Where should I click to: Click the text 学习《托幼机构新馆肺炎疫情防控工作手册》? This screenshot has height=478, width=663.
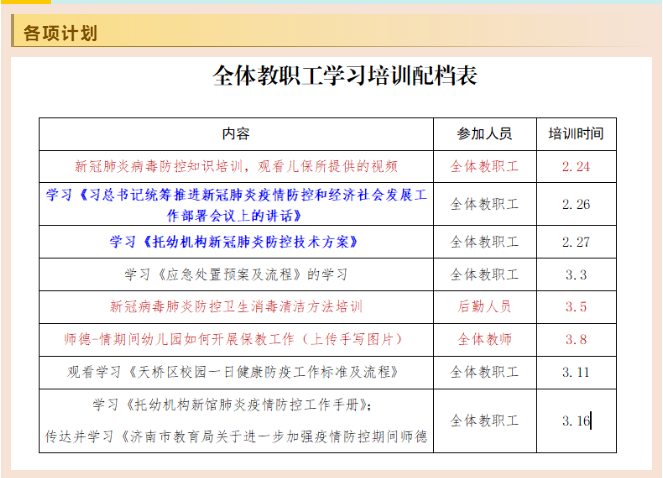point(232,405)
